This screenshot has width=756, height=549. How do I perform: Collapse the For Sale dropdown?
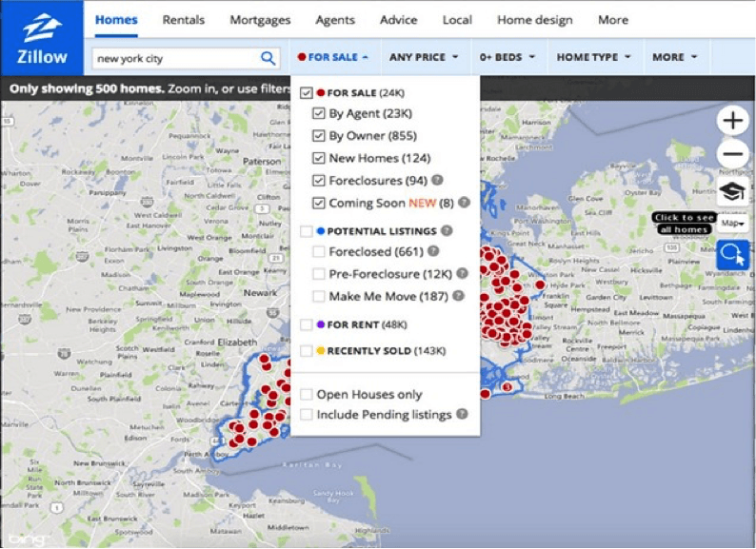(x=333, y=57)
